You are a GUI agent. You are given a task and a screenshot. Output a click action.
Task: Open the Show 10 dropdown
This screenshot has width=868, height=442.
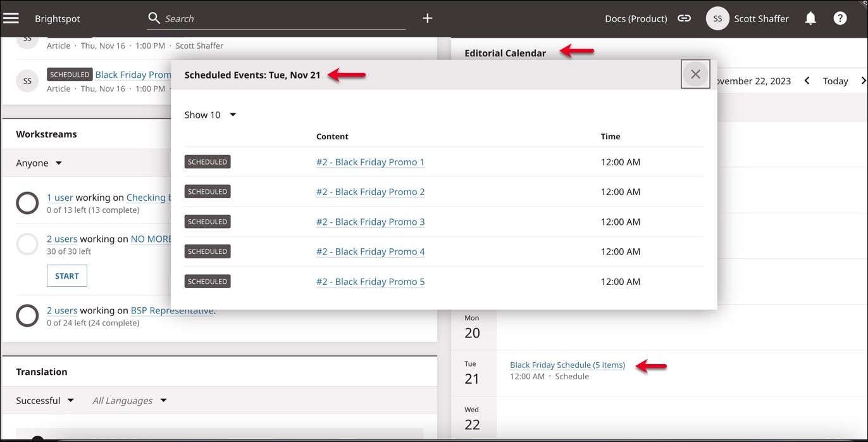click(209, 115)
